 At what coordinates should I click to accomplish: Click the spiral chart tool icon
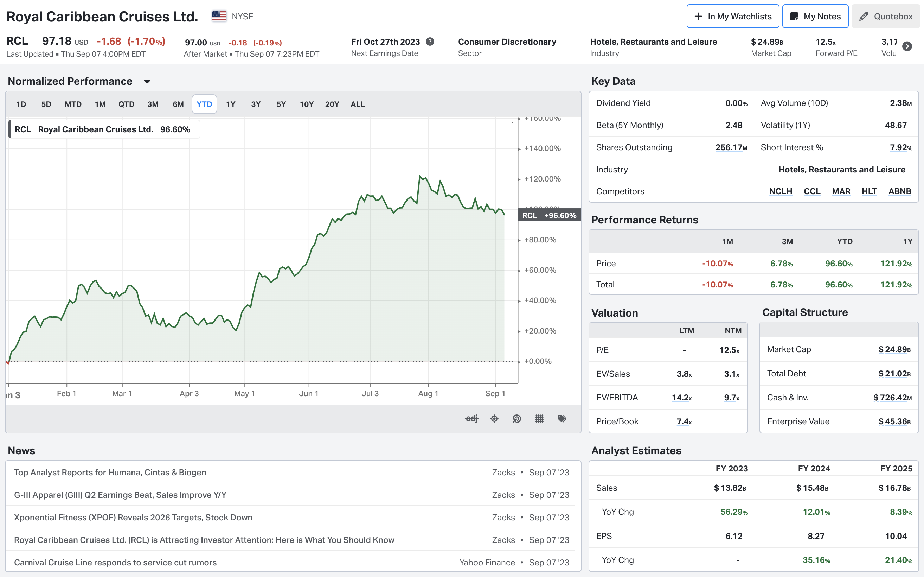pos(516,419)
